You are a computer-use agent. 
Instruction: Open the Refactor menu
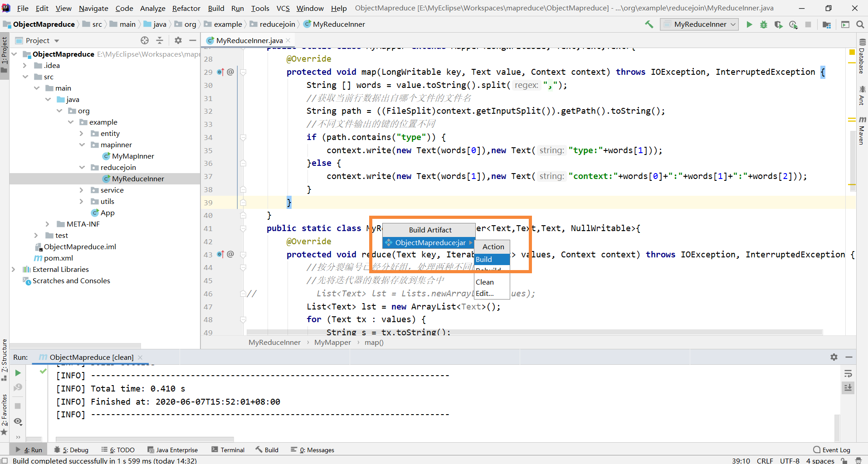click(186, 8)
